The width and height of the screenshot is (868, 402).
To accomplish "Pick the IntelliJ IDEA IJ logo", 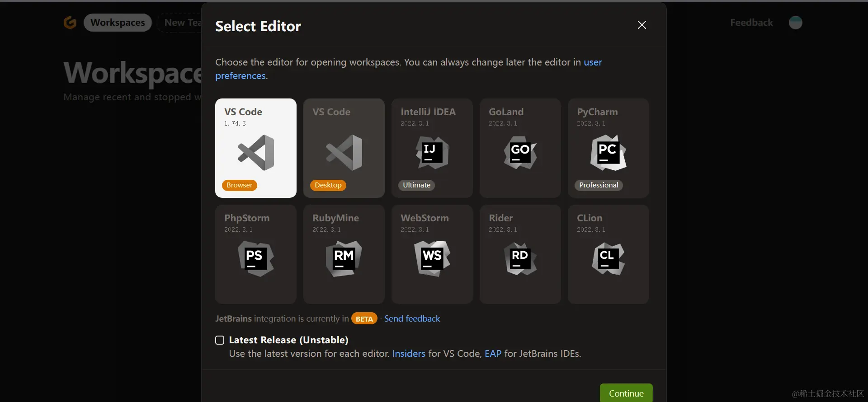I will tap(432, 153).
